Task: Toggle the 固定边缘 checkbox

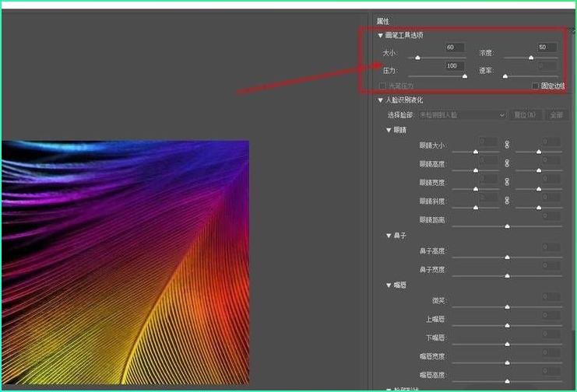Action: click(x=536, y=86)
